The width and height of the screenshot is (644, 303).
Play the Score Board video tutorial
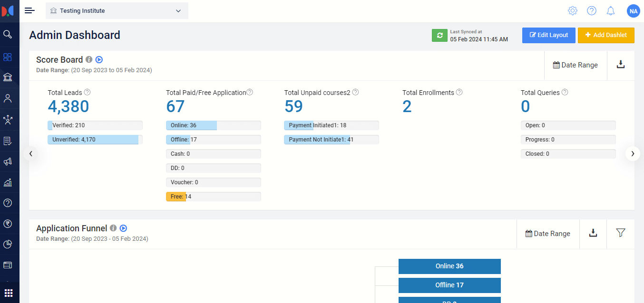click(x=99, y=60)
